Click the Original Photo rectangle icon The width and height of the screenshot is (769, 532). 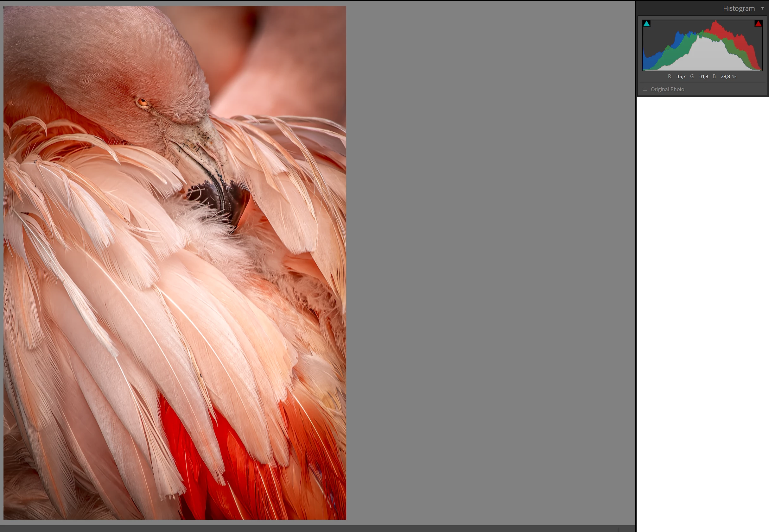tap(645, 89)
